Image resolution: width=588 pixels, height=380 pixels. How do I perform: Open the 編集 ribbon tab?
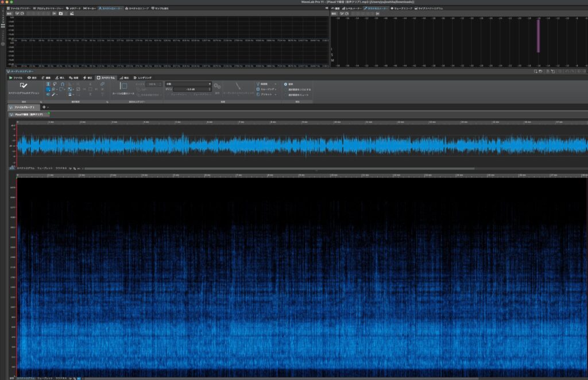(x=46, y=78)
